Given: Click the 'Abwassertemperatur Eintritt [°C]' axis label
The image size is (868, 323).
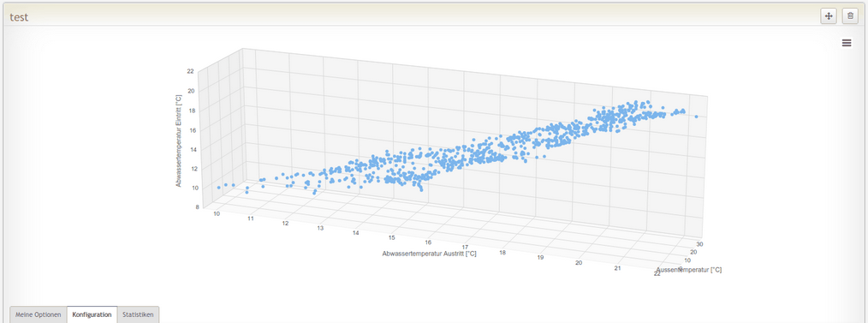Looking at the screenshot, I should [179, 141].
